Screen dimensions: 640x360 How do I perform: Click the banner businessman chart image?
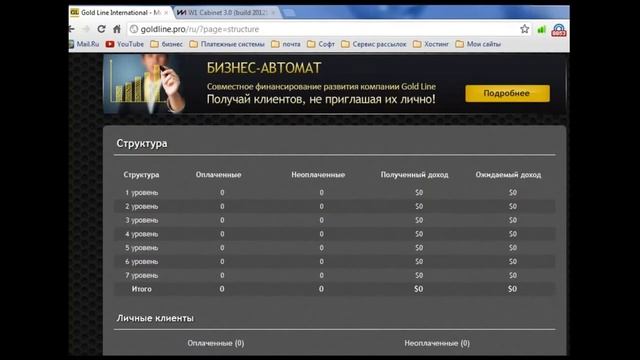pyautogui.click(x=145, y=84)
